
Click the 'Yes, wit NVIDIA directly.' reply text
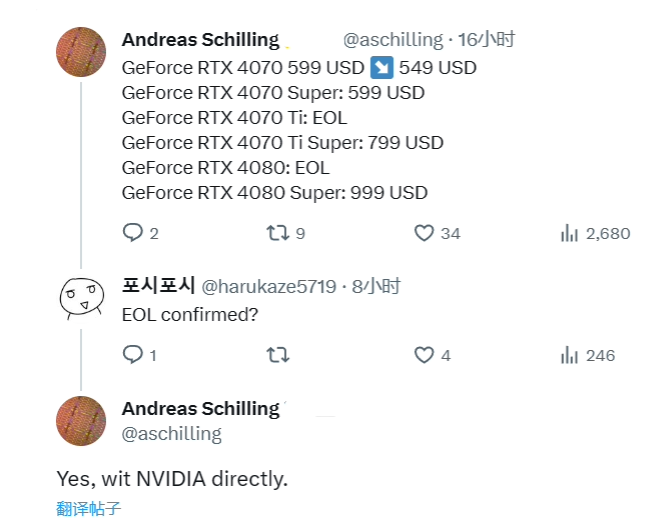click(172, 479)
